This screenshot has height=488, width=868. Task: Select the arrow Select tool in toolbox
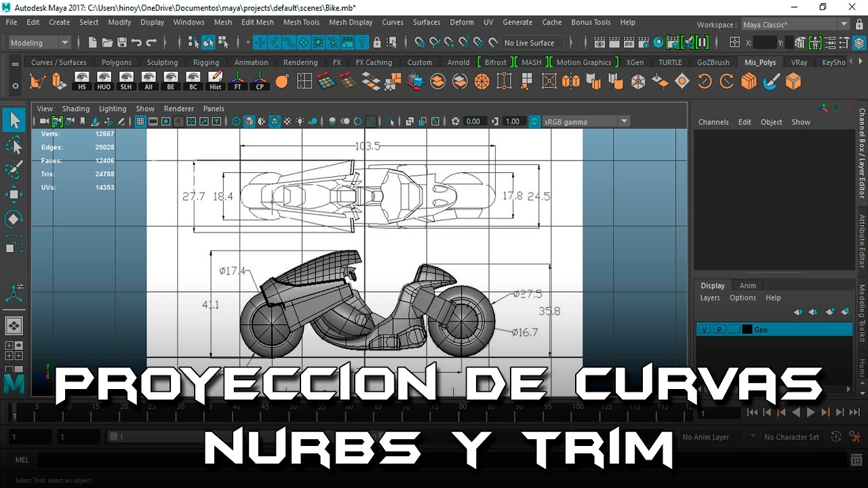click(14, 121)
